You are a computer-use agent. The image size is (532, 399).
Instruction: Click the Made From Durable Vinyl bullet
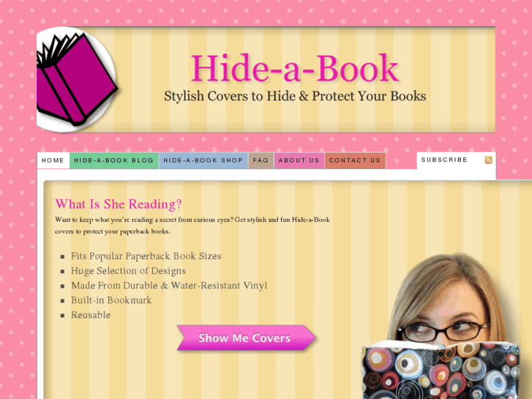(169, 286)
